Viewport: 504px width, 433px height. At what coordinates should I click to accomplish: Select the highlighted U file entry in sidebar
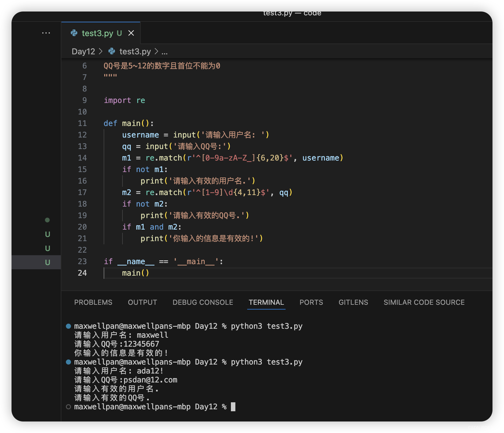(x=36, y=262)
